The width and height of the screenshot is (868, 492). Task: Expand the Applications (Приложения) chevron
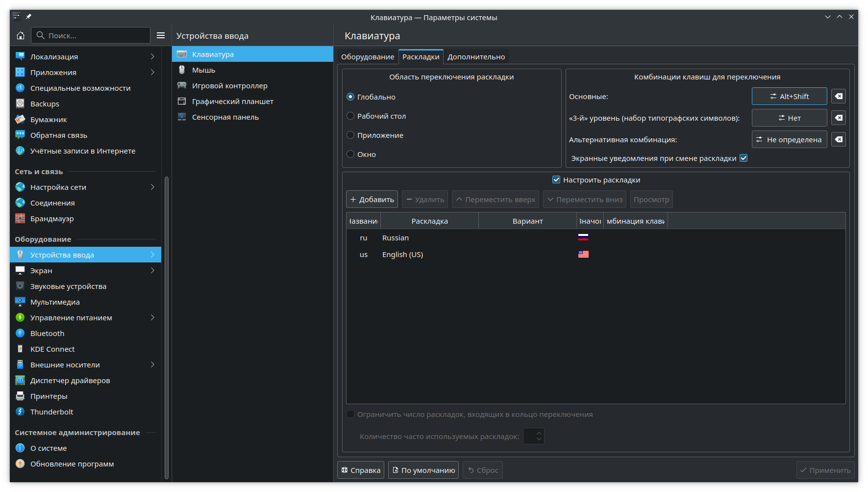(x=152, y=72)
